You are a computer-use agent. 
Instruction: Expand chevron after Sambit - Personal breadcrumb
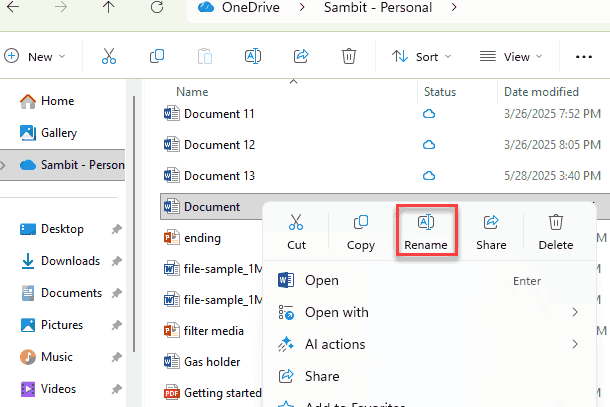point(454,7)
